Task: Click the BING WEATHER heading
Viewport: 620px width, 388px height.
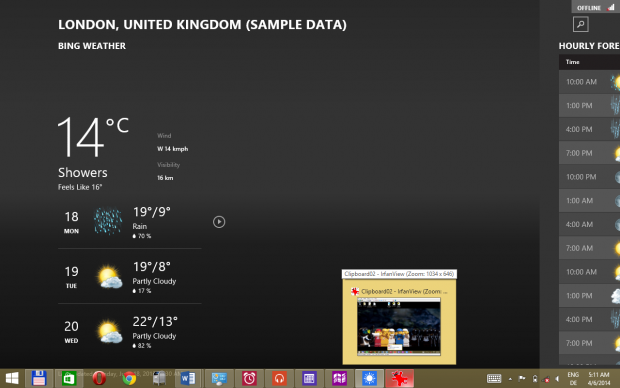Action: (92, 46)
